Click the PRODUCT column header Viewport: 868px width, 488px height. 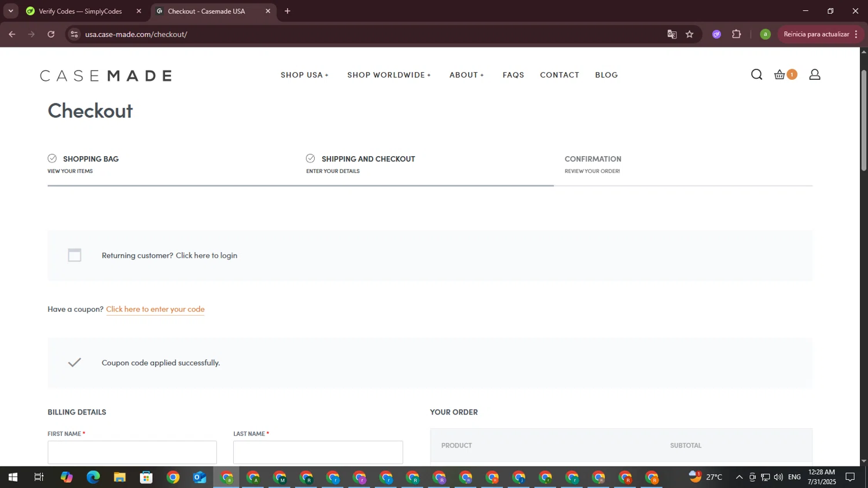pyautogui.click(x=457, y=446)
